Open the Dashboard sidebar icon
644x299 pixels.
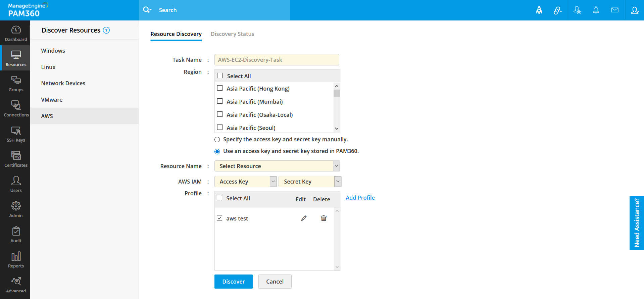16,30
